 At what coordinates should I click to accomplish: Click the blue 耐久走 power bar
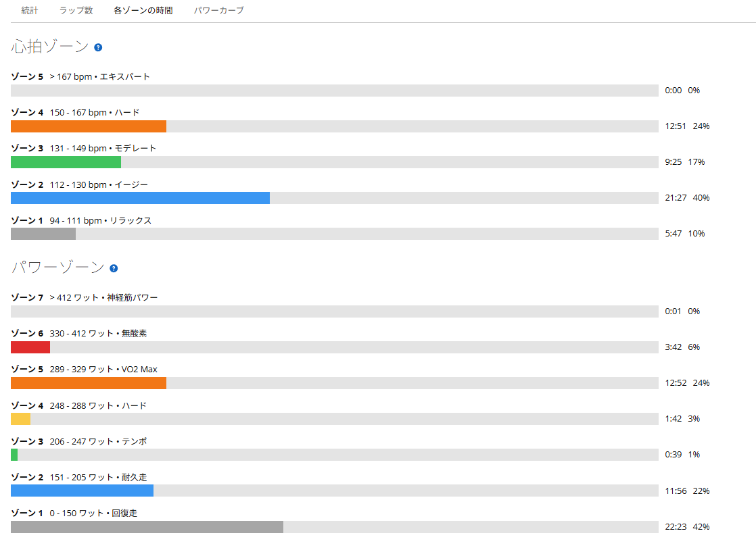pyautogui.click(x=82, y=491)
